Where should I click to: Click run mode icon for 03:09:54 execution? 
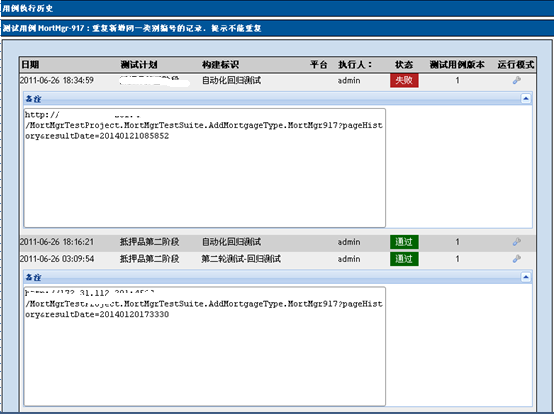(x=517, y=259)
